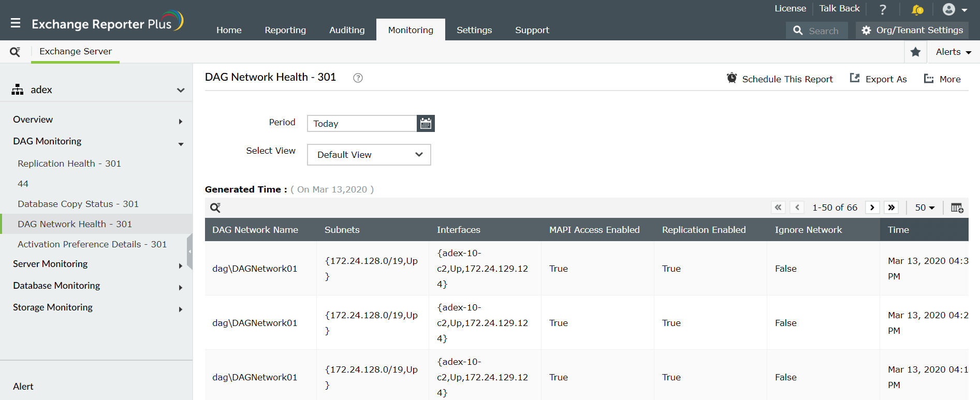980x400 pixels.
Task: Open Org/Tenant Settings
Action: pos(912,30)
